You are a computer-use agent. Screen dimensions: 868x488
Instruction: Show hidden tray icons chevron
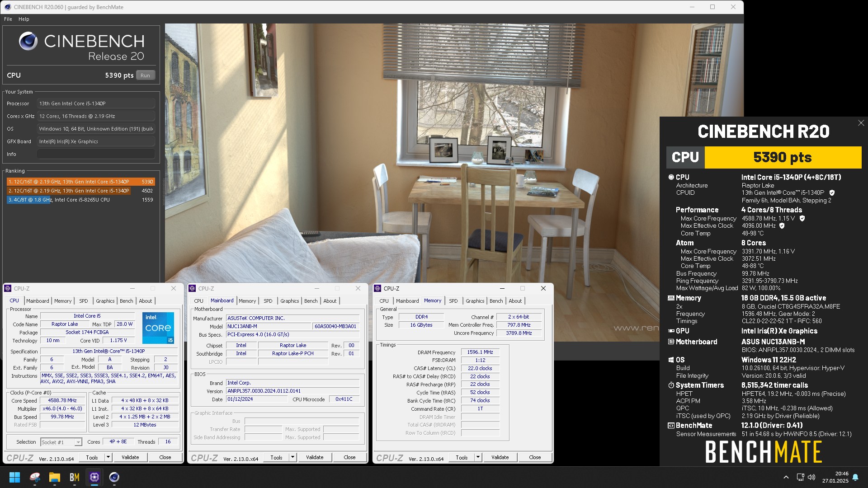(786, 477)
